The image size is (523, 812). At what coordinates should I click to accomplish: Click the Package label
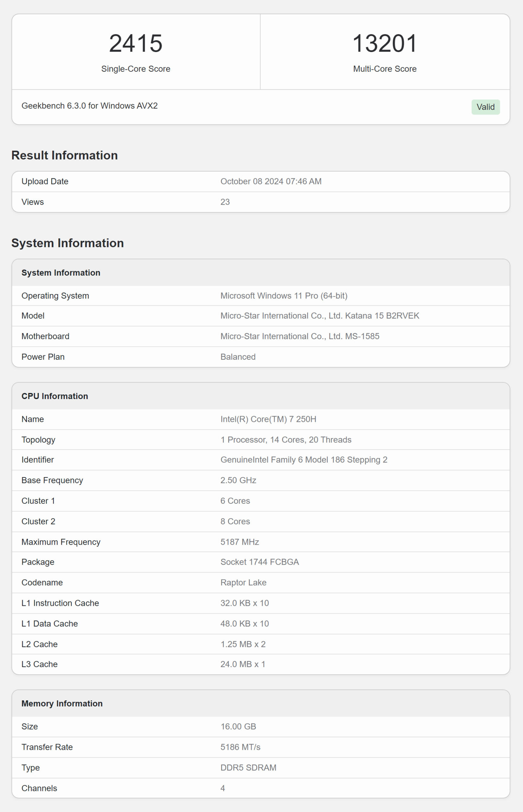click(38, 562)
